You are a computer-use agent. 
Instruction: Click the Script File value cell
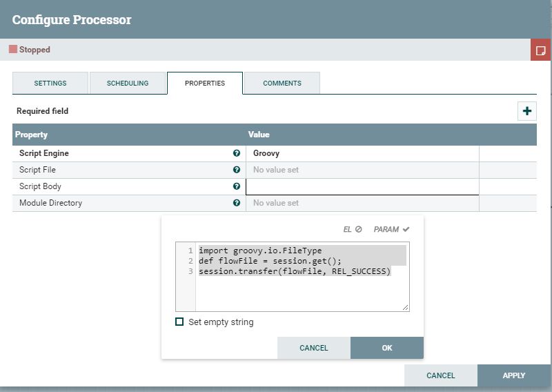pyautogui.click(x=362, y=170)
